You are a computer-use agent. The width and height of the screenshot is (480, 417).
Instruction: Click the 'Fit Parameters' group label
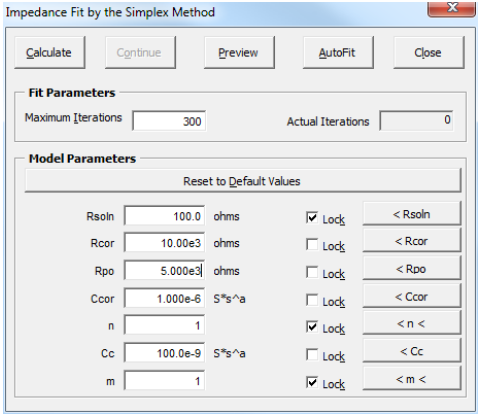tap(72, 93)
